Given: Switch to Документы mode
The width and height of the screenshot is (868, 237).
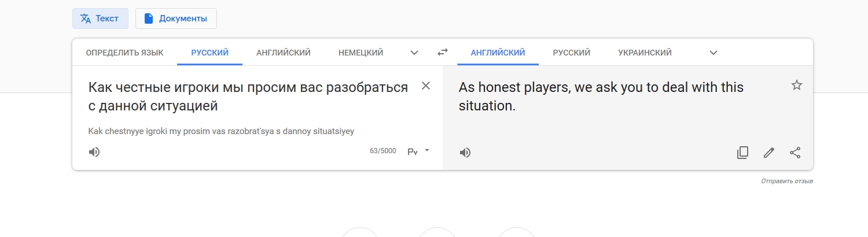Looking at the screenshot, I should click(176, 18).
